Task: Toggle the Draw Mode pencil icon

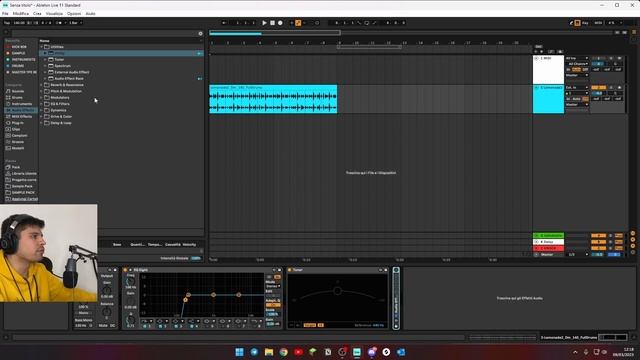Action: [571, 23]
